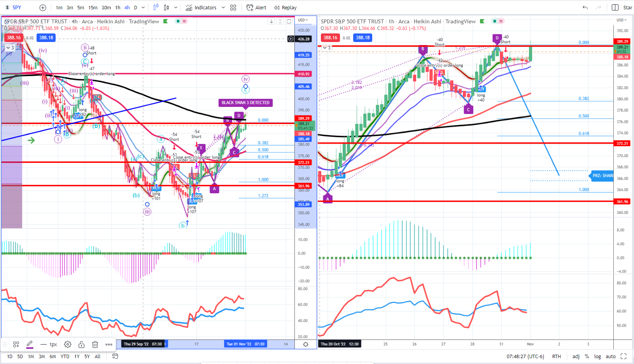
Task: Open the USD currency dropdown on the 4h chart
Action: (303, 20)
